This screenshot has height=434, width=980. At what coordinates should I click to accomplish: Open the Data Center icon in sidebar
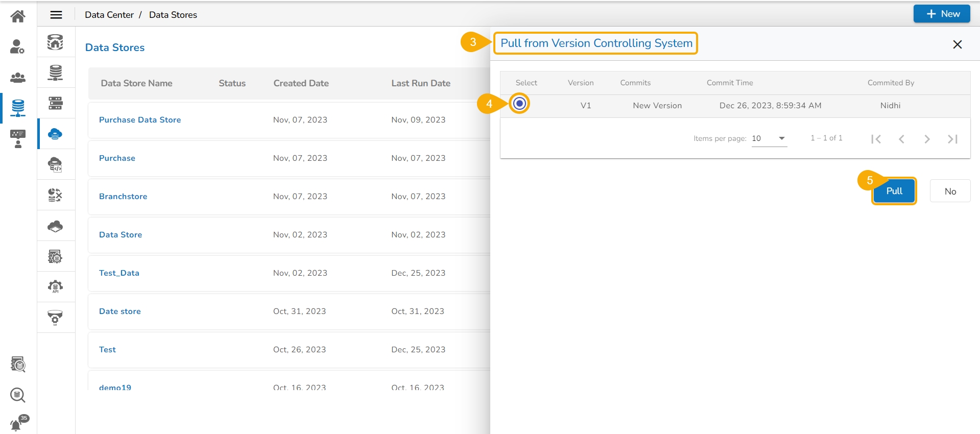click(18, 108)
